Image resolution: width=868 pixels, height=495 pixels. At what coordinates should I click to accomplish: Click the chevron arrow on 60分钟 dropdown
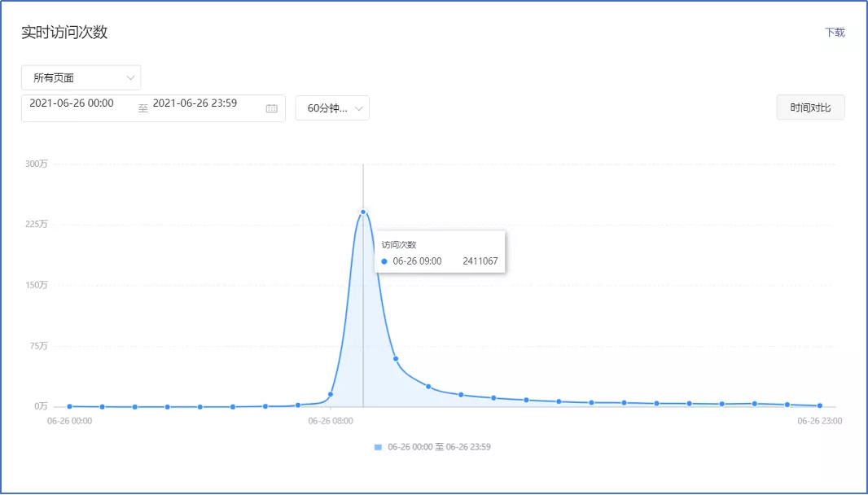[359, 108]
